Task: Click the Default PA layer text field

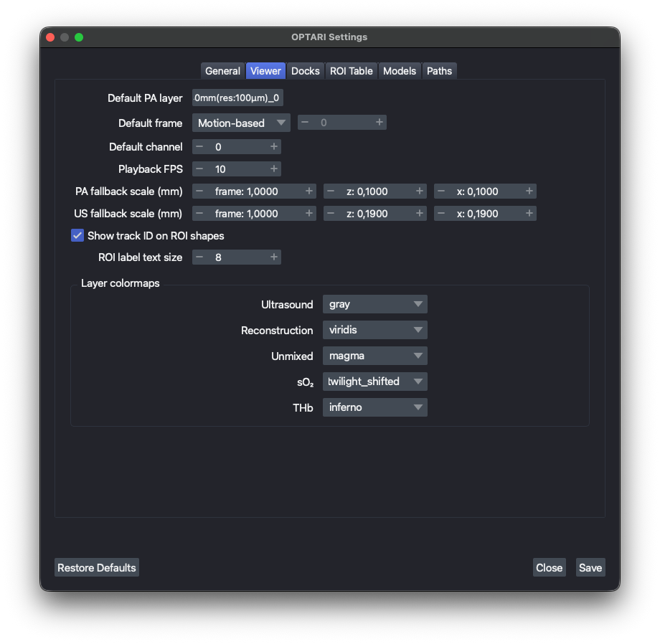Action: click(x=237, y=98)
